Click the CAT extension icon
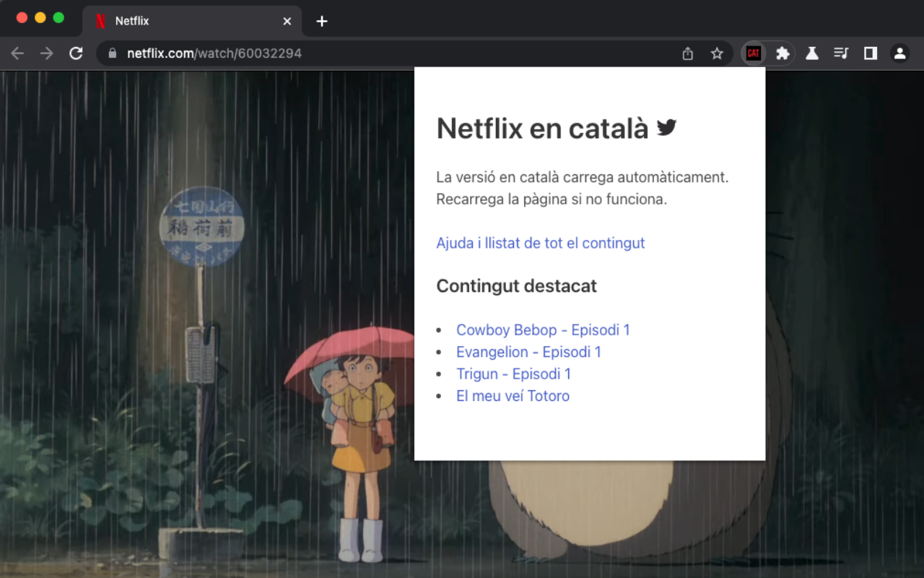The image size is (924, 578). pyautogui.click(x=754, y=53)
